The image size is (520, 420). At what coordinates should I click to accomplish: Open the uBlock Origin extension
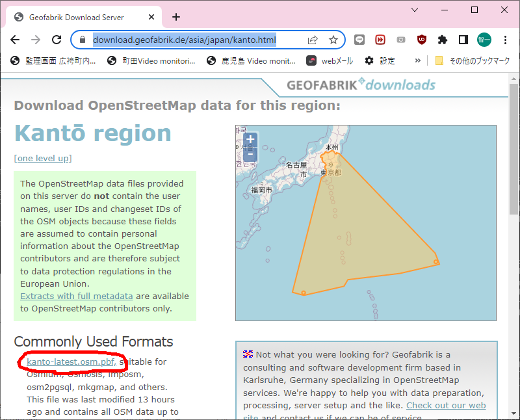[422, 40]
